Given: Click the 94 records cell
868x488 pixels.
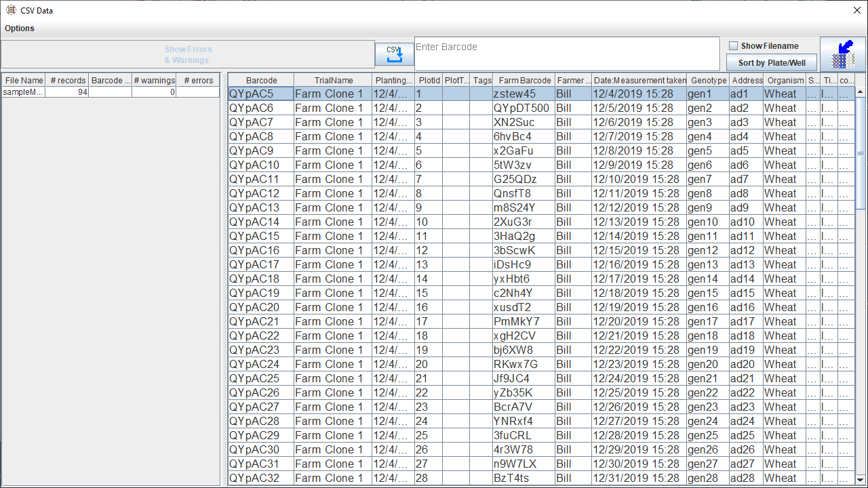Looking at the screenshot, I should (x=68, y=92).
